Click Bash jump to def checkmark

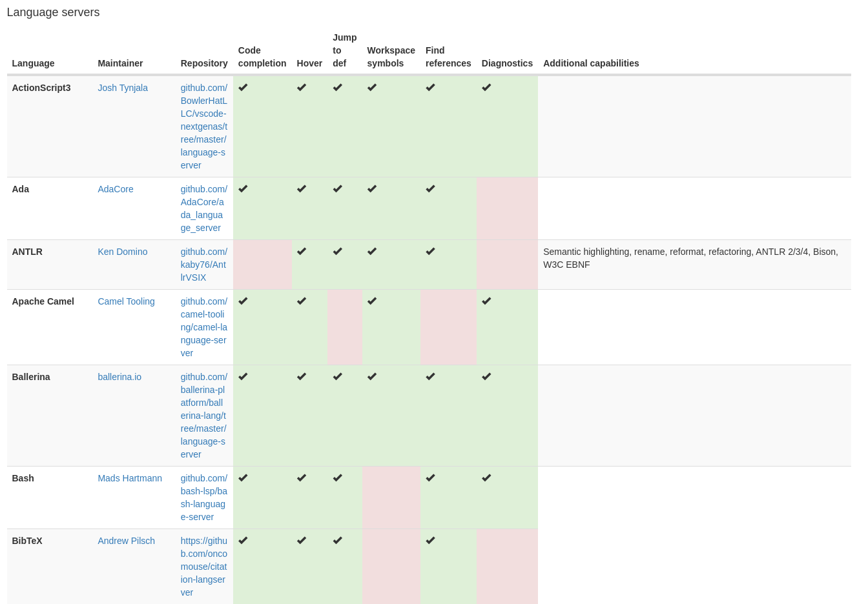tap(338, 478)
